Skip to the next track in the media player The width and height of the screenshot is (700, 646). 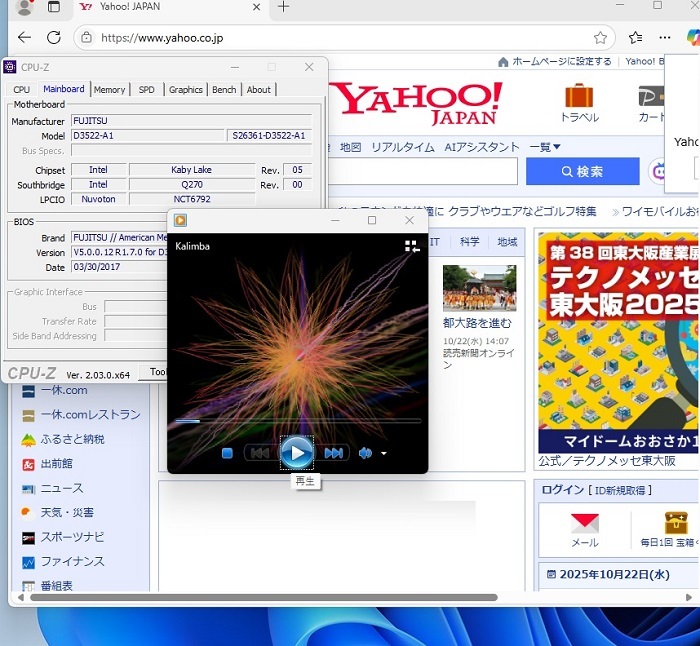click(x=333, y=454)
